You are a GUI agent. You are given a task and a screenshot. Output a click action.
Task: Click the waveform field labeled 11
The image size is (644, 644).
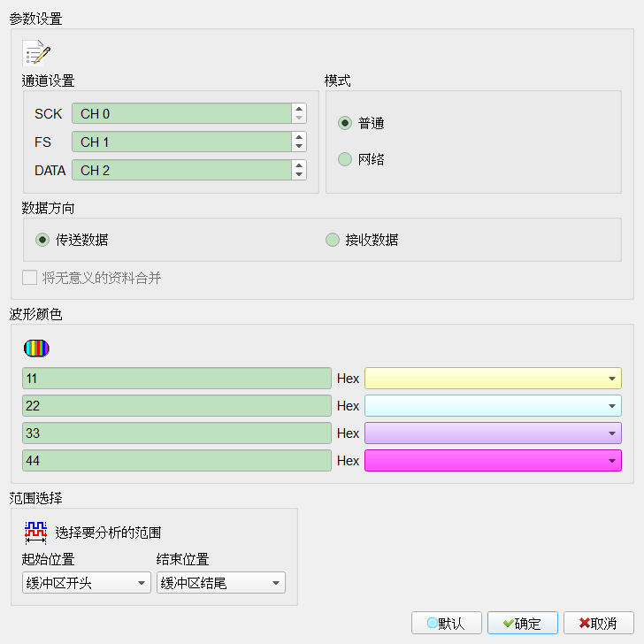[177, 379]
